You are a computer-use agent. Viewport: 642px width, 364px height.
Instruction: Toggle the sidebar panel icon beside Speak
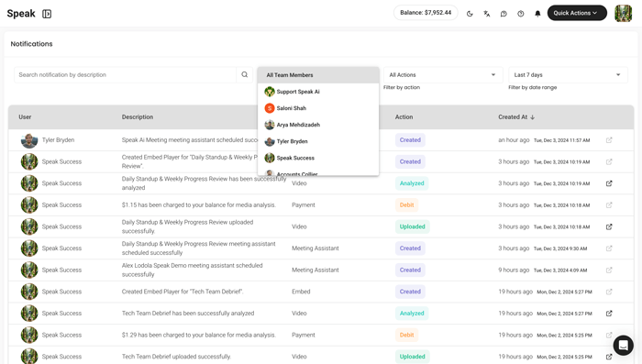tap(47, 14)
